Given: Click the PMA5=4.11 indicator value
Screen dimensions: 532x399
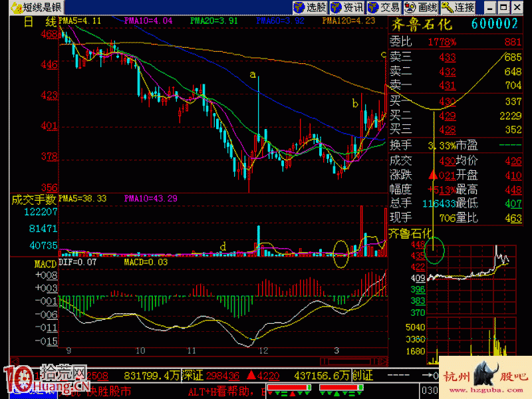Looking at the screenshot, I should coord(80,21).
